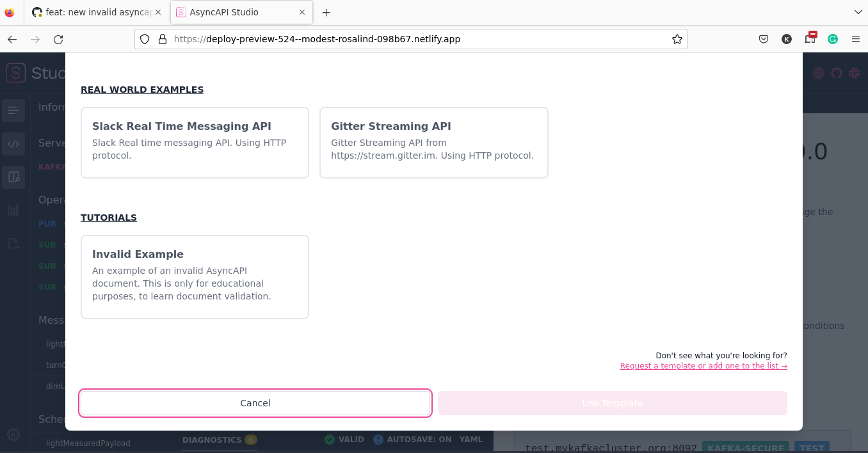Reload the current page
This screenshot has width=868, height=453.
coord(58,39)
